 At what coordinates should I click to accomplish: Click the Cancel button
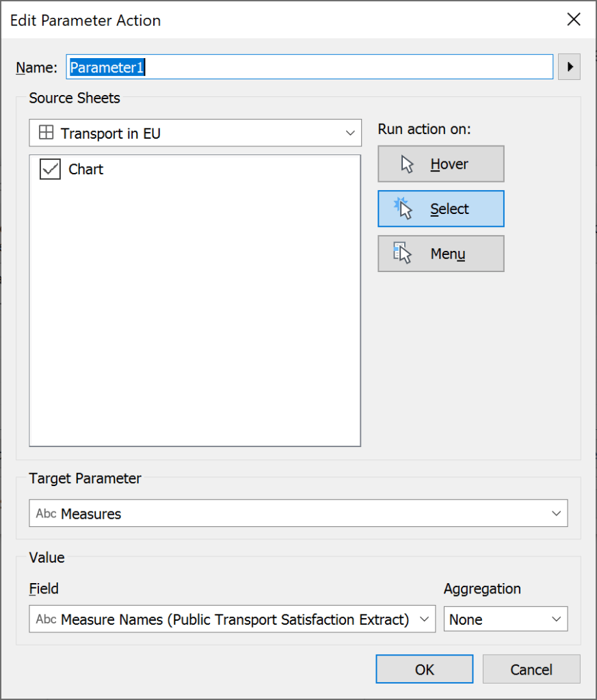(531, 669)
